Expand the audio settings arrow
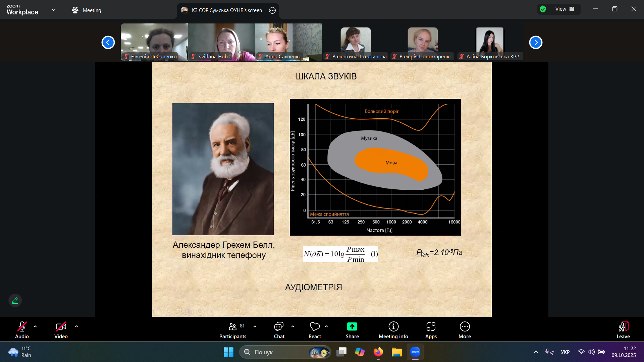The height and width of the screenshot is (362, 644). [x=35, y=326]
